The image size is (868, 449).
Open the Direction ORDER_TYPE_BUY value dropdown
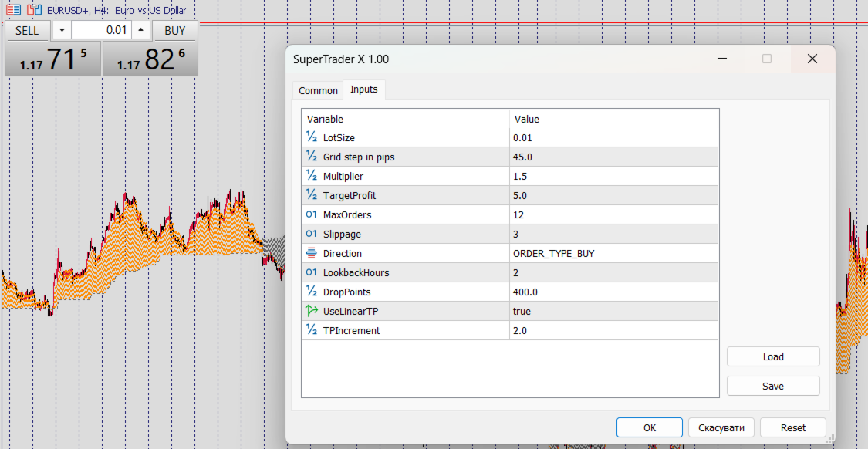[x=614, y=254]
